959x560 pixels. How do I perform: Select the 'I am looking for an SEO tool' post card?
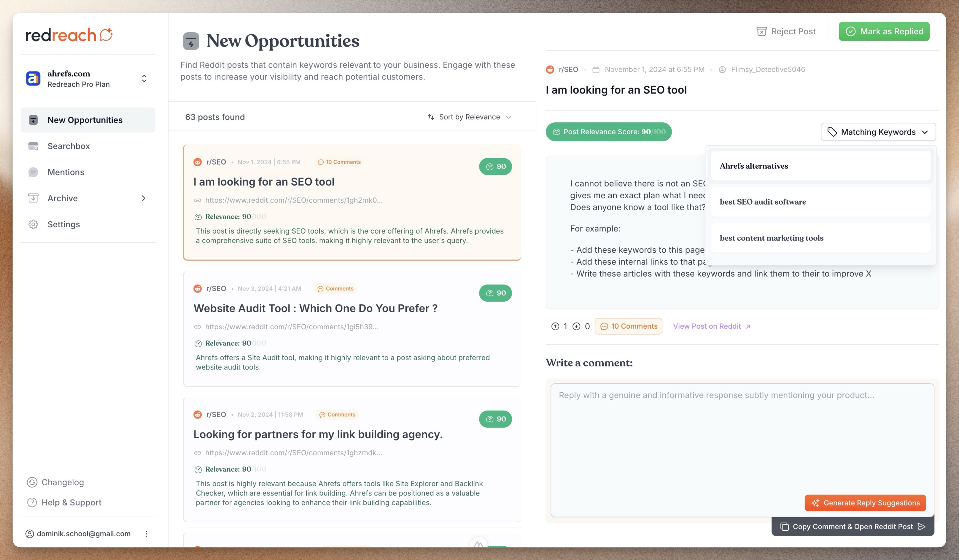coord(352,202)
